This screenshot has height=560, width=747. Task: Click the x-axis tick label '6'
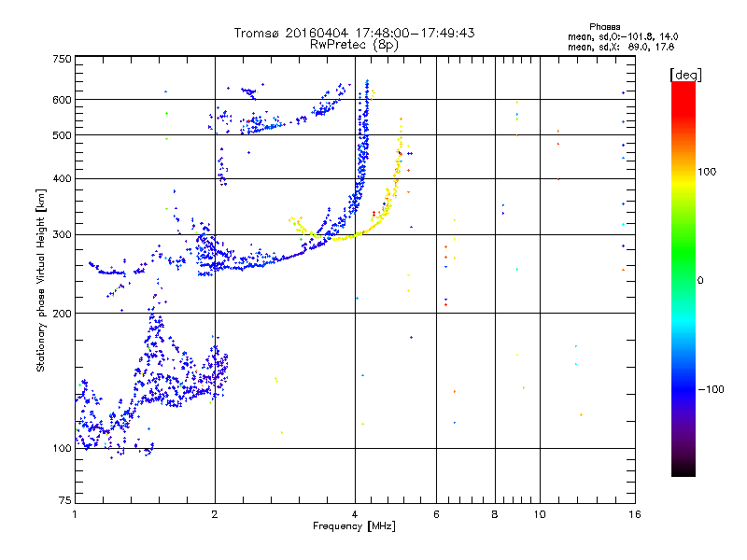coord(436,514)
